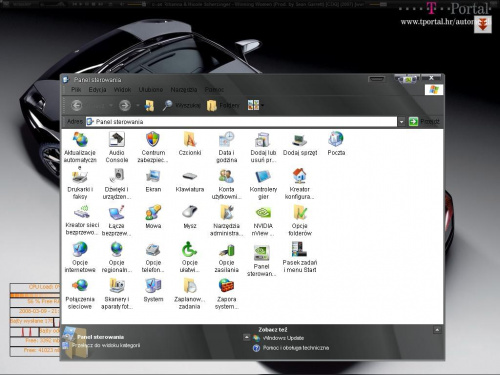Open the Views dropdown in toolbar
500x375 pixels.
tap(256, 105)
